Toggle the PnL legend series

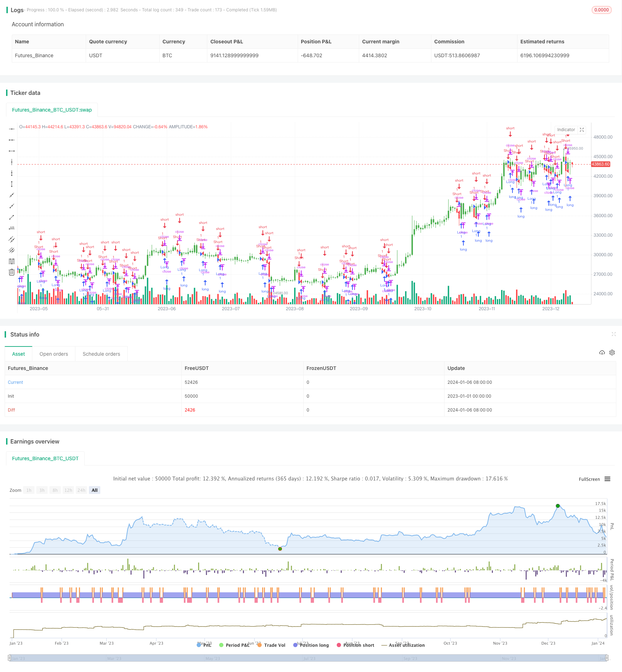pos(204,645)
